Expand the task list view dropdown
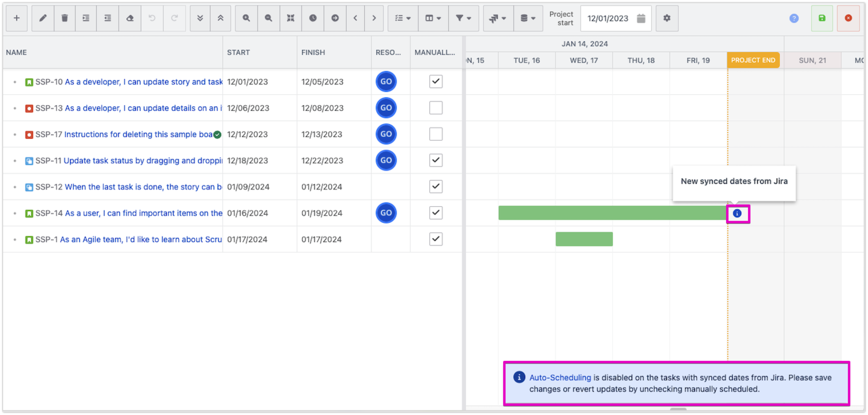Image resolution: width=868 pixels, height=415 pixels. tap(403, 18)
